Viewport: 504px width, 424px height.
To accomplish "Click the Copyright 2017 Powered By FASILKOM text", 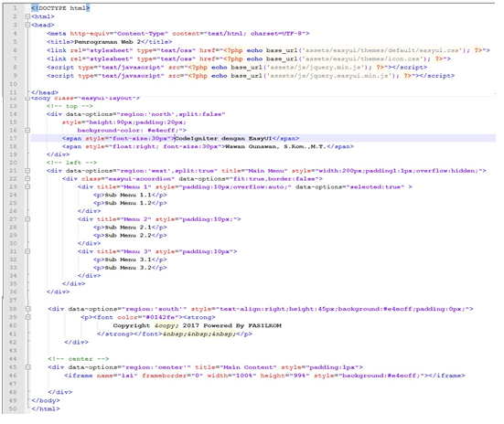I will point(197,325).
